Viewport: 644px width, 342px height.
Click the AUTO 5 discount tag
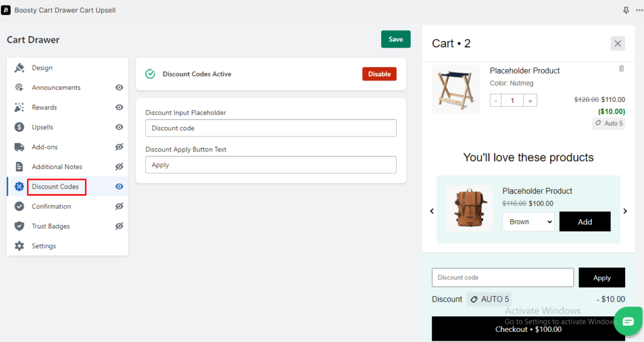pyautogui.click(x=489, y=299)
